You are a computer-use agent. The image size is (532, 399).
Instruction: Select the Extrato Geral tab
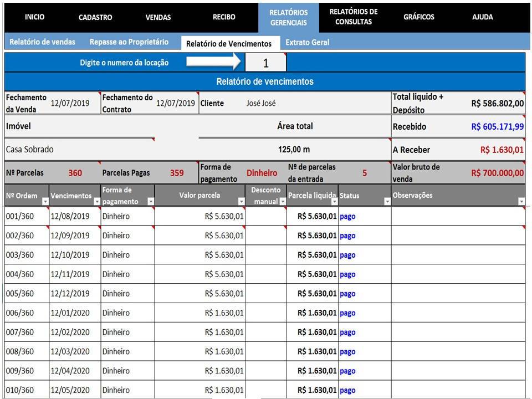coord(308,43)
